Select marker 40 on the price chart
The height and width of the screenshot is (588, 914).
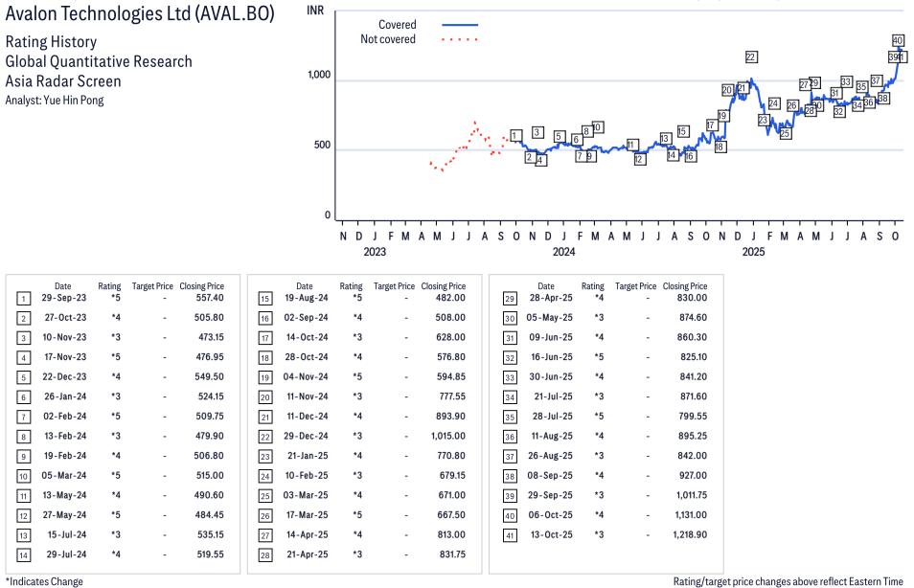tap(898, 40)
